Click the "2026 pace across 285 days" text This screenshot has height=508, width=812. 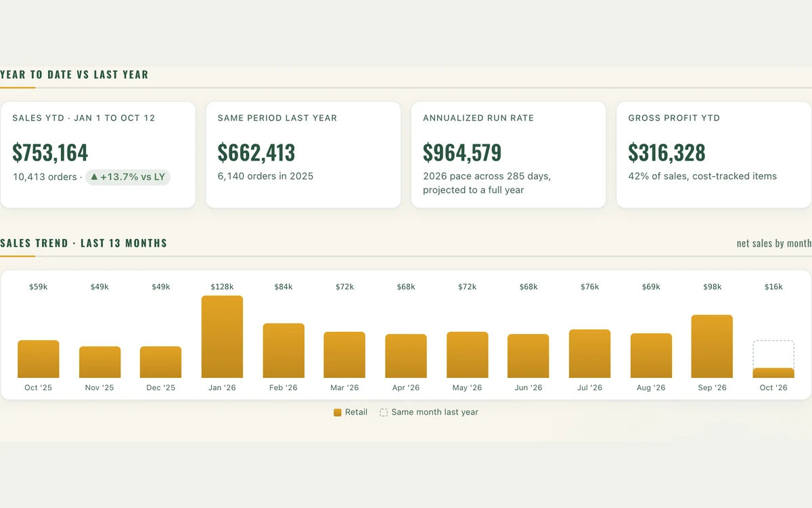tap(487, 176)
